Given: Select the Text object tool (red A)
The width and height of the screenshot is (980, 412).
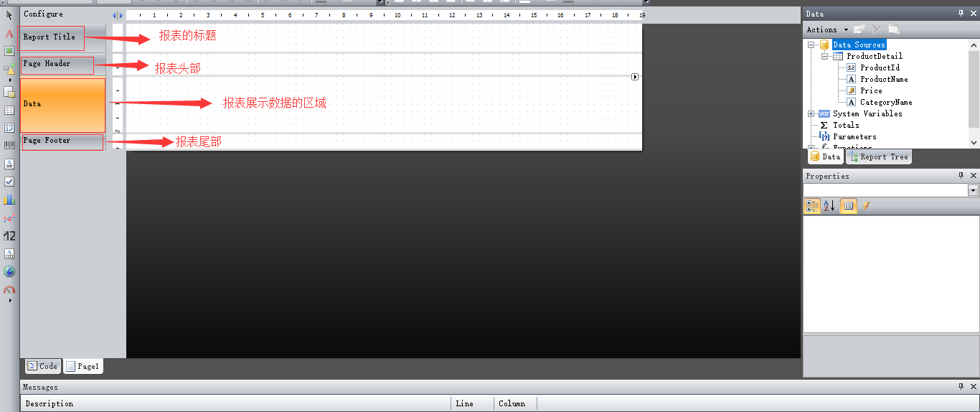Looking at the screenshot, I should (9, 33).
